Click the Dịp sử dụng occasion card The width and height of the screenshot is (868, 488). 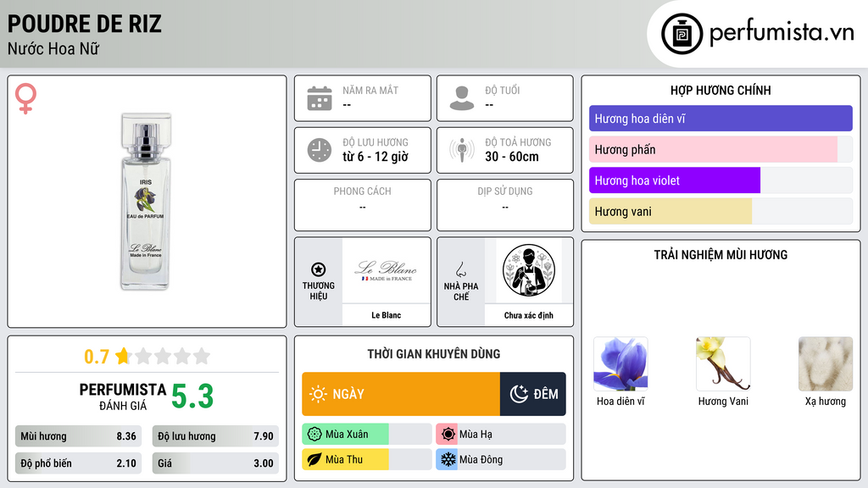pos(505,205)
